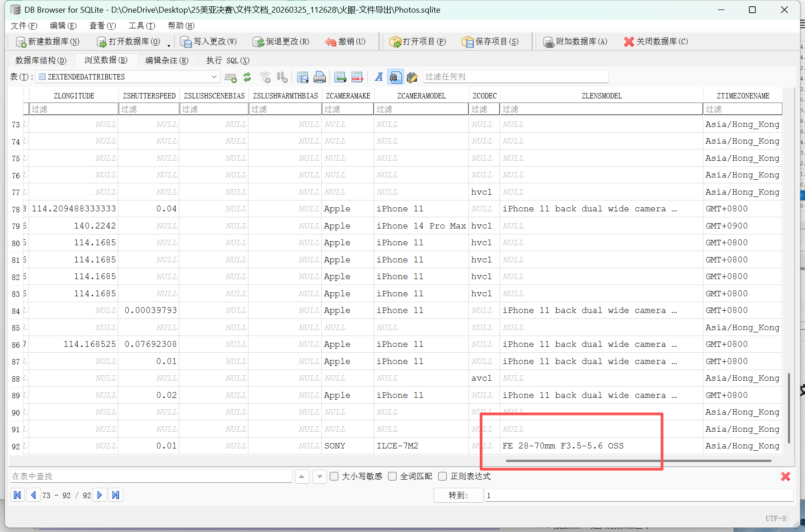Open the 帮助(H) menu
The height and width of the screenshot is (532, 805).
point(181,26)
